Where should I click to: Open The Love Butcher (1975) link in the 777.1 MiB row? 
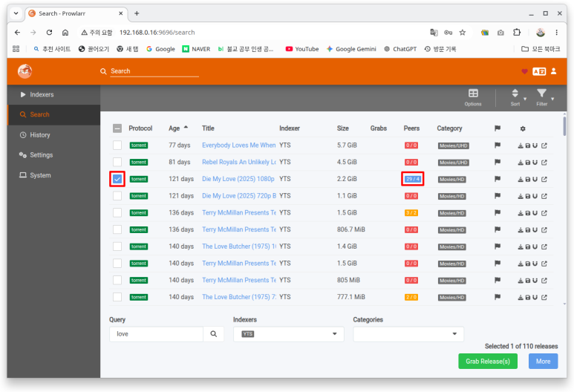click(239, 297)
